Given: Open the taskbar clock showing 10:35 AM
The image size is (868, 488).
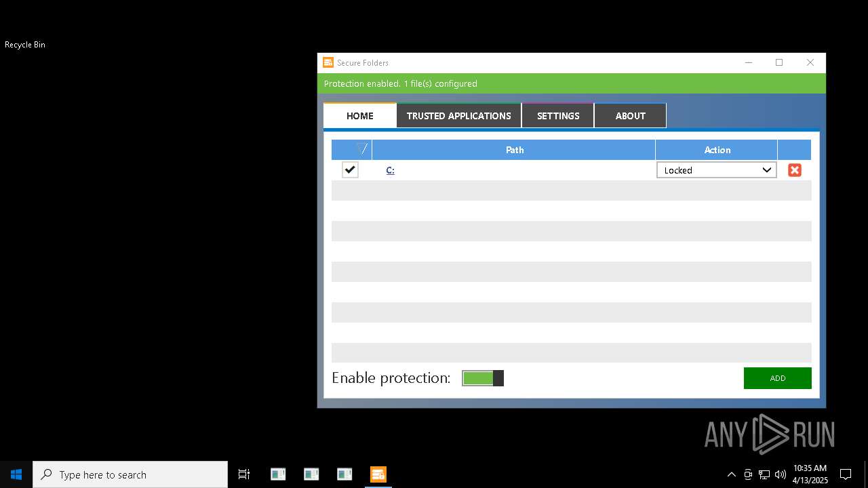Looking at the screenshot, I should 810,474.
